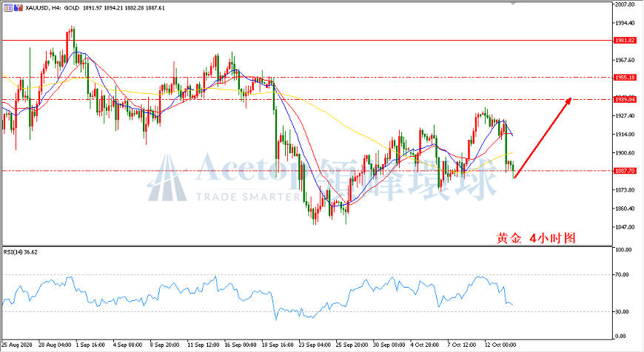Select the red 1981.82 price level label
644x352 pixels.
(x=625, y=41)
